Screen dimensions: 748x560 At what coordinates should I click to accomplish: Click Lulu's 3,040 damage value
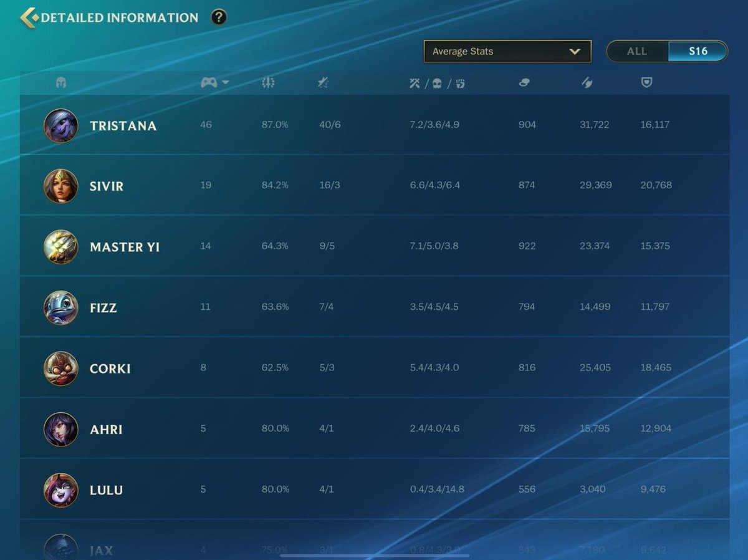click(x=593, y=490)
